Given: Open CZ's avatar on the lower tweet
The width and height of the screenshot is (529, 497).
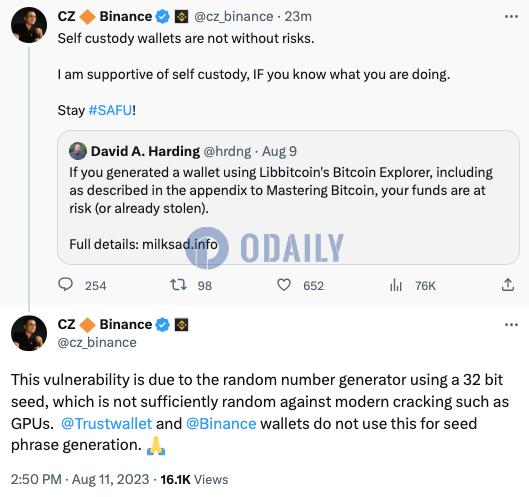Looking at the screenshot, I should [29, 333].
